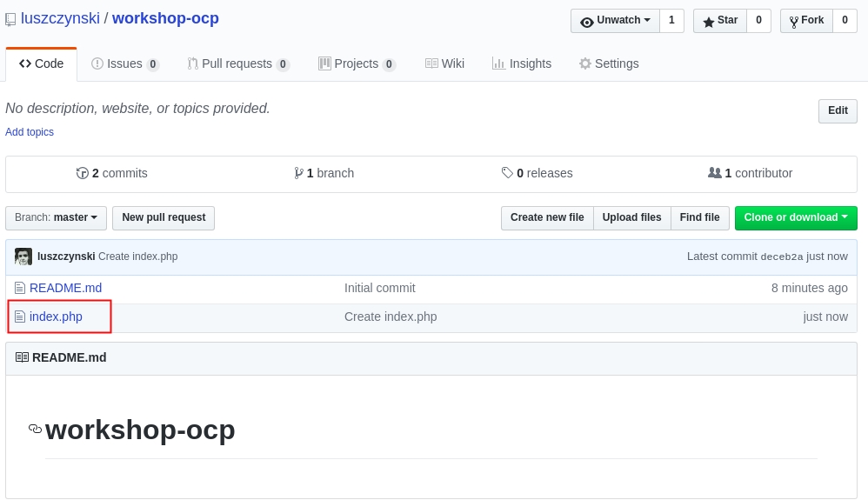This screenshot has height=500, width=868.
Task: Expand the Clone or download menu
Action: (x=795, y=217)
